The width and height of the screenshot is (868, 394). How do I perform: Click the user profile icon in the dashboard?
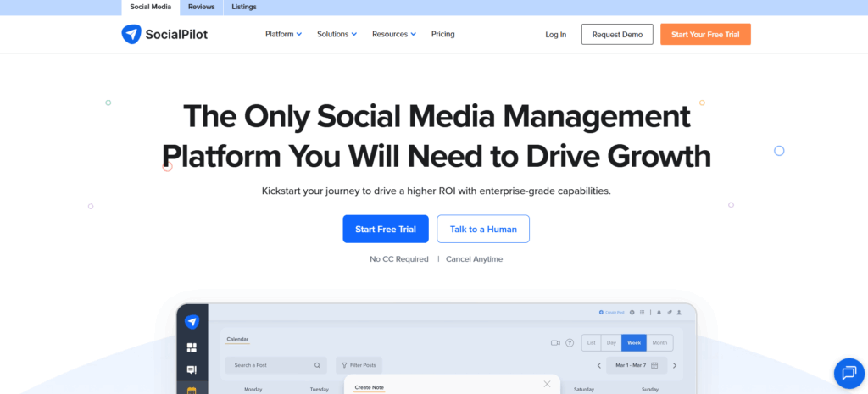point(679,312)
